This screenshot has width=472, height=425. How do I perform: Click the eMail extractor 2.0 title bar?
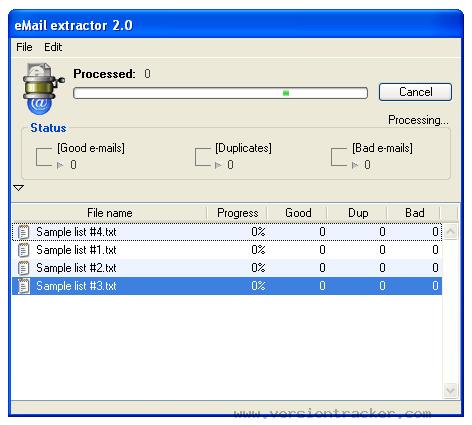(x=236, y=25)
